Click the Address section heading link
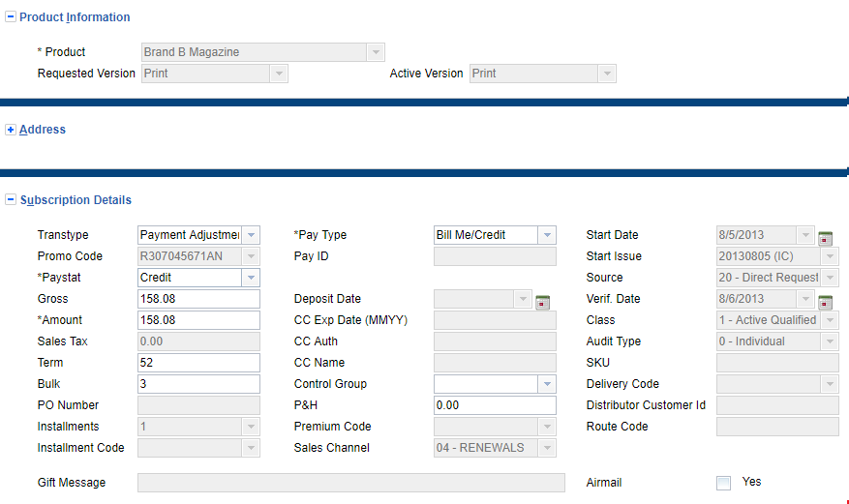Screen dimensions: 849x504 43,130
